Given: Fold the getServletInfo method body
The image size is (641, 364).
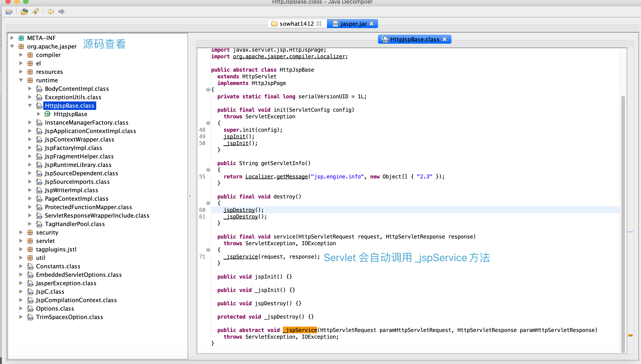Looking at the screenshot, I should pyautogui.click(x=208, y=170).
